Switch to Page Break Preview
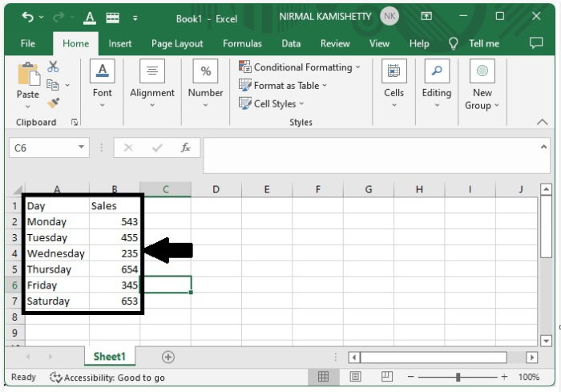The width and height of the screenshot is (561, 392). pyautogui.click(x=387, y=377)
